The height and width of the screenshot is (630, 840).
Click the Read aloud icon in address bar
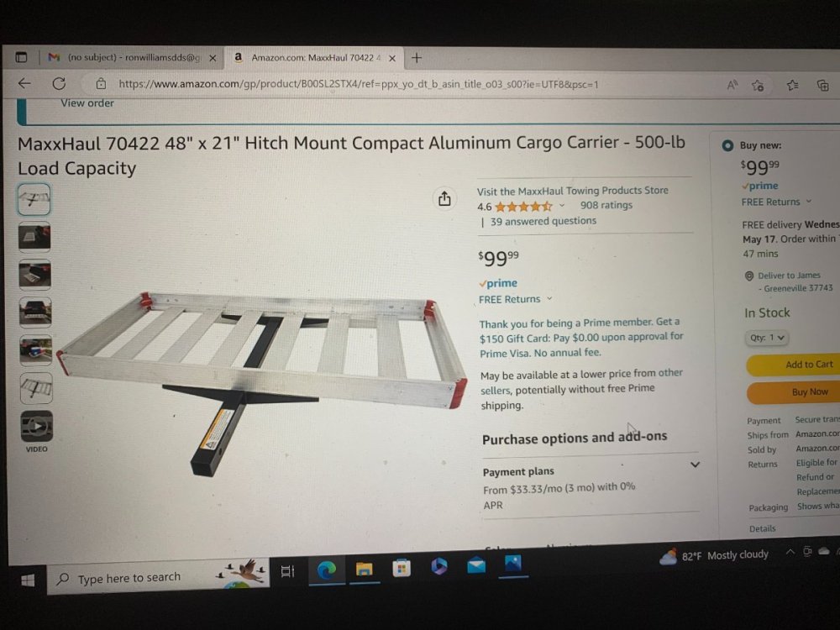click(x=732, y=85)
